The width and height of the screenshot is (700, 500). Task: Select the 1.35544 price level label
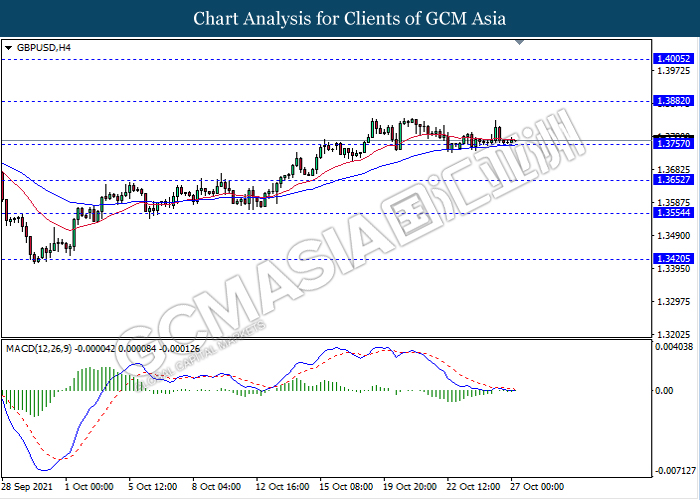(674, 213)
